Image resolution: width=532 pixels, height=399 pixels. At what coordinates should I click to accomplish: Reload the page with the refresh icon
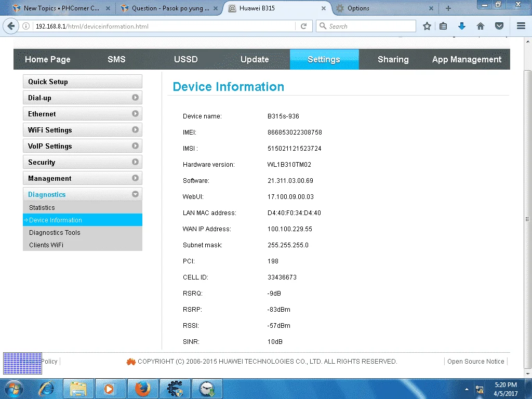(303, 26)
